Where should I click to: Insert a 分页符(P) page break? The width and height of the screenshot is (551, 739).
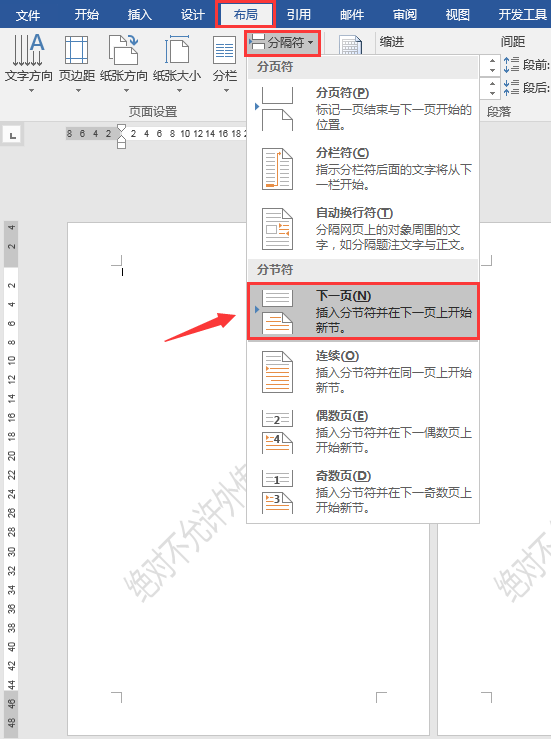(363, 109)
